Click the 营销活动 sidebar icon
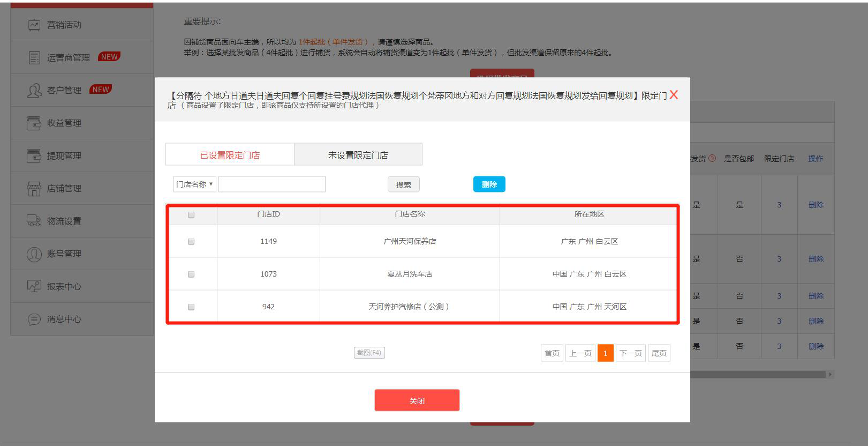Image resolution: width=868 pixels, height=446 pixels. click(x=34, y=25)
